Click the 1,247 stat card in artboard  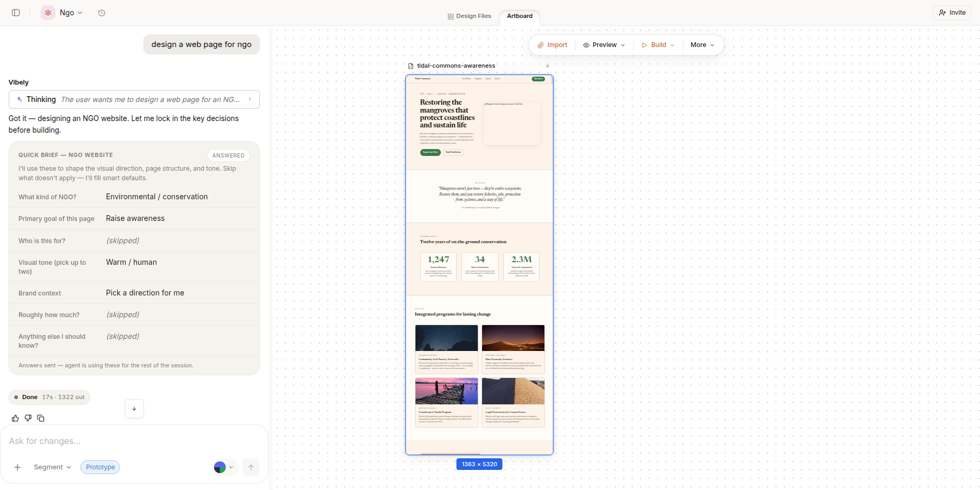coord(438,267)
